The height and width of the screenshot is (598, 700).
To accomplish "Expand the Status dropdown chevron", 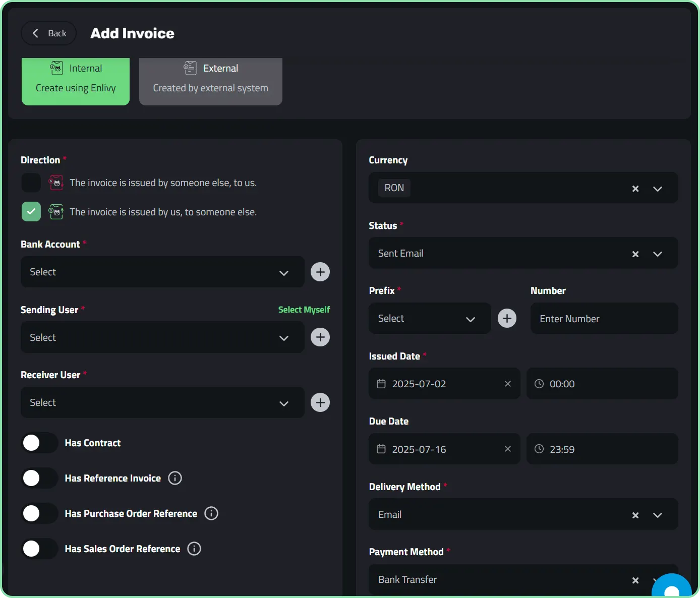I will coord(658,254).
